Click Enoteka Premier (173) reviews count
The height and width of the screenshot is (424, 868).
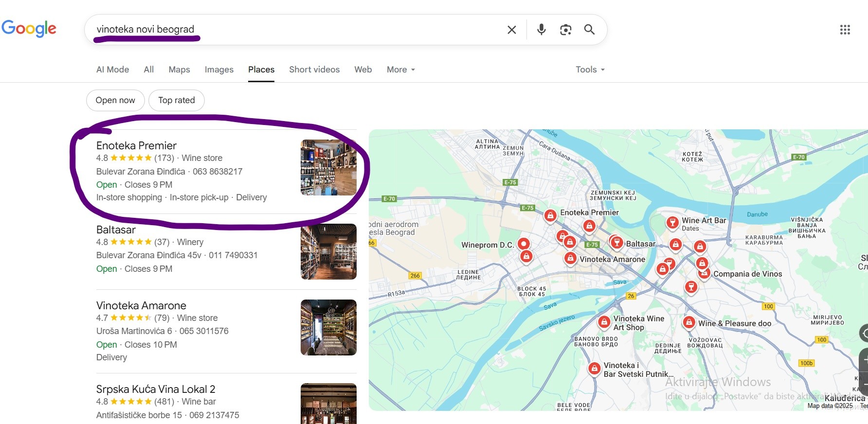click(x=164, y=158)
